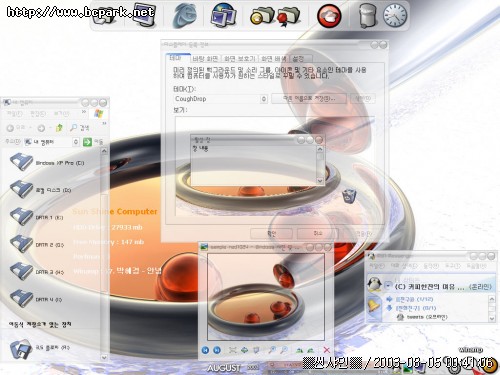Viewport: 500px width, 375px height.
Task: Open the trash can in the dock
Action: (367, 15)
